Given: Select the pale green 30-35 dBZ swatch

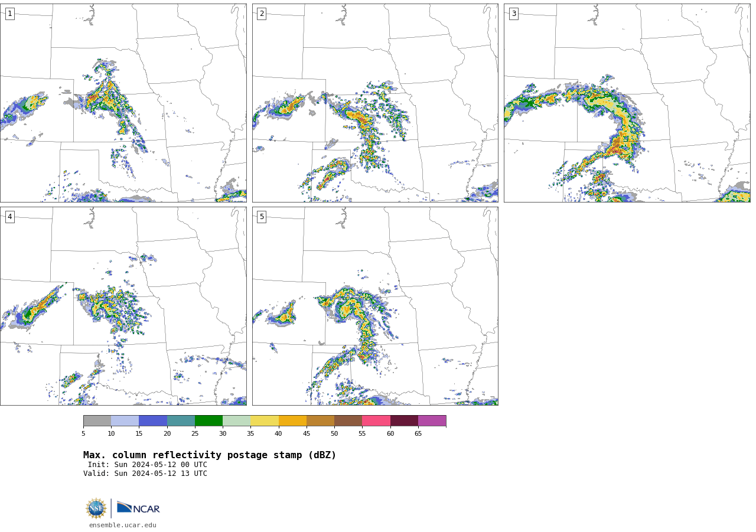Looking at the screenshot, I should tap(236, 420).
